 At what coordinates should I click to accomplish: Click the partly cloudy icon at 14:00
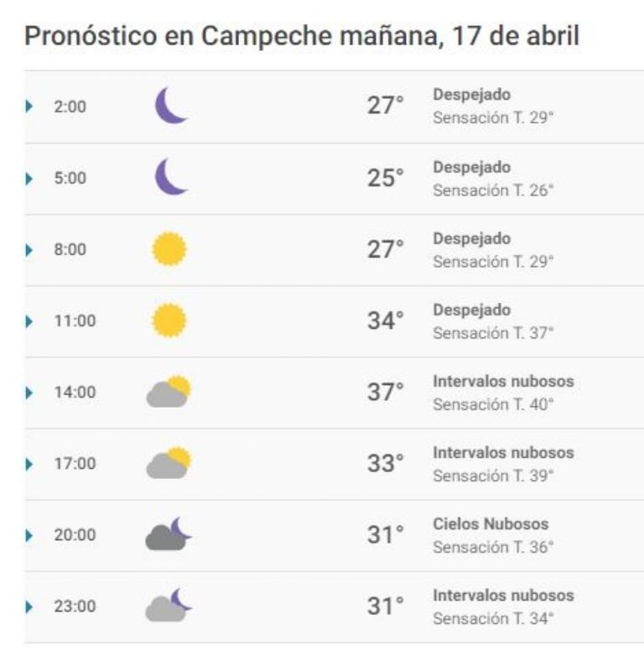(x=169, y=392)
